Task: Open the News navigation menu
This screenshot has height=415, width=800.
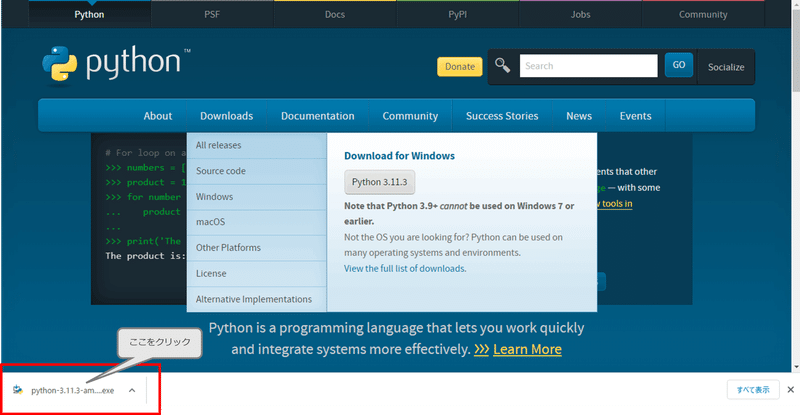Action: pos(579,116)
